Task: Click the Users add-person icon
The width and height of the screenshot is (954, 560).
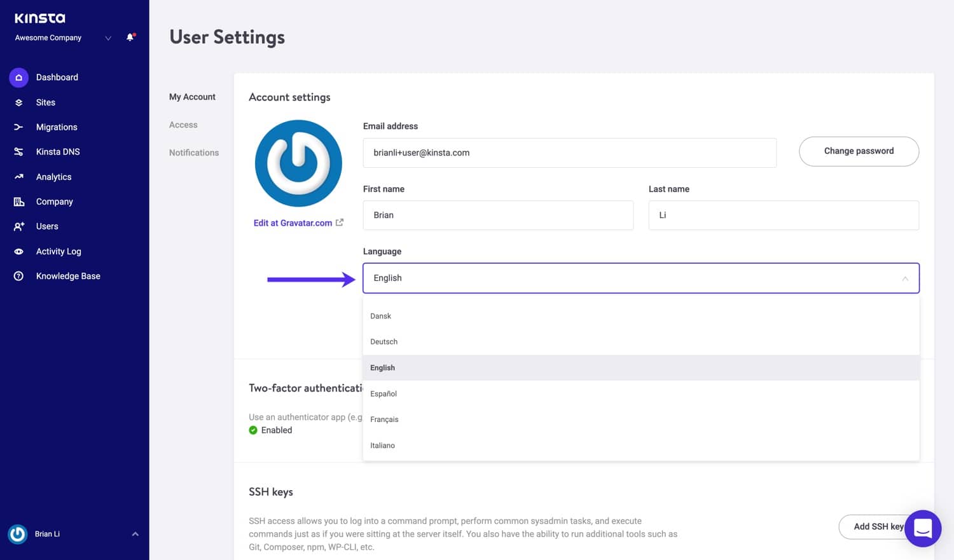Action: (x=18, y=226)
